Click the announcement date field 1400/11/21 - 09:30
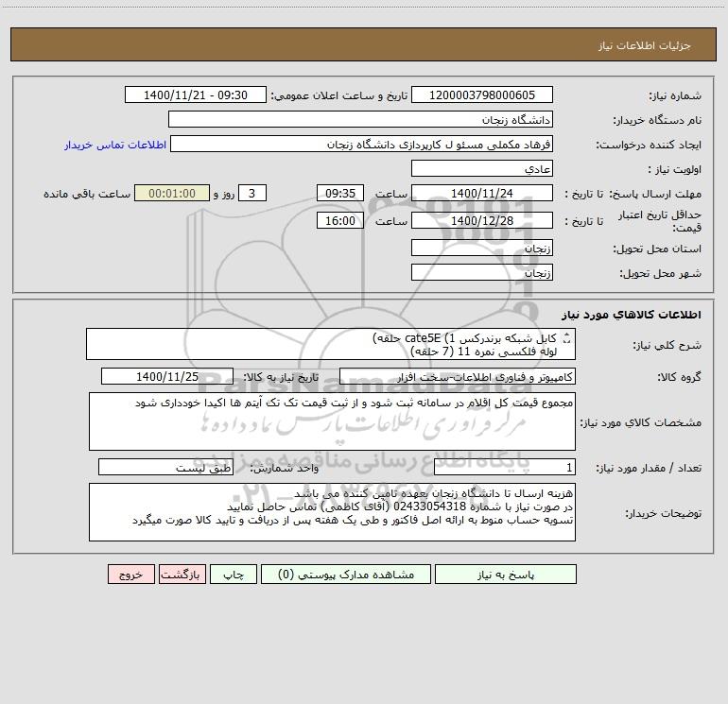Screen dimensions: 728x704 (x=196, y=94)
